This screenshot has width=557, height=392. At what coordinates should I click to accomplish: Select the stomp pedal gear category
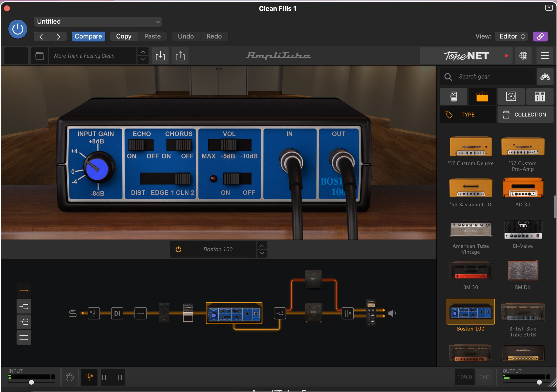(454, 97)
